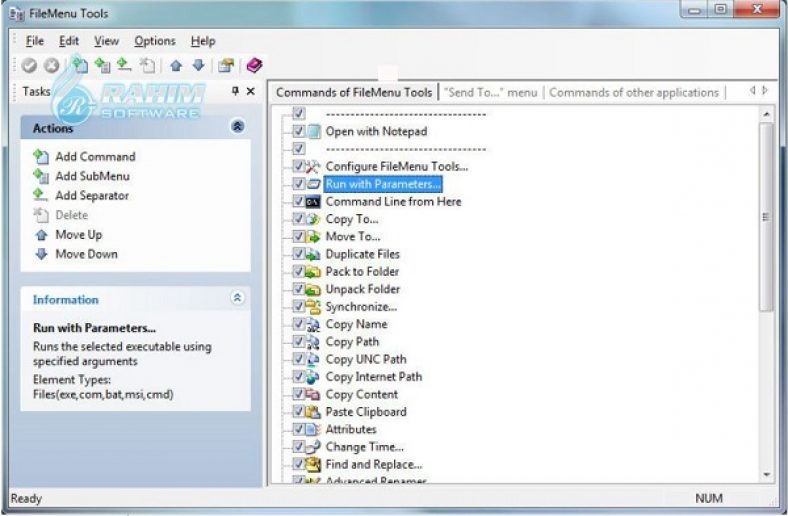Click the clipboard icon beside Paste Clipboard
This screenshot has height=516, width=788.
point(314,412)
